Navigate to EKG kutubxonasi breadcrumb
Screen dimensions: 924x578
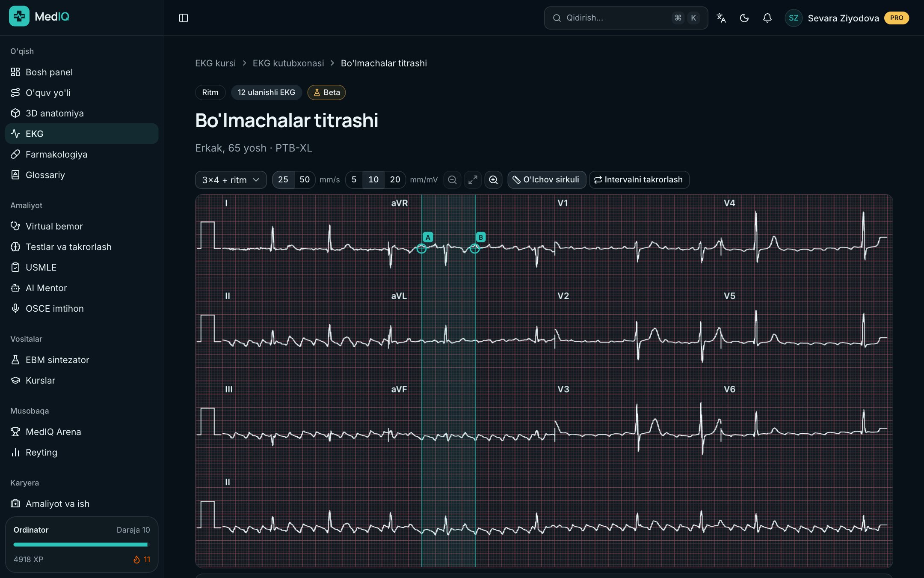(x=288, y=63)
